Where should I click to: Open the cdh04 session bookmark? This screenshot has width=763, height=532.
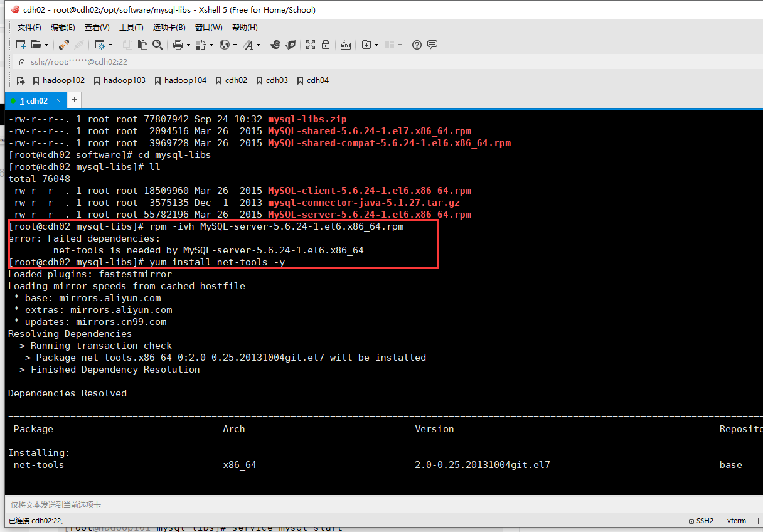312,80
